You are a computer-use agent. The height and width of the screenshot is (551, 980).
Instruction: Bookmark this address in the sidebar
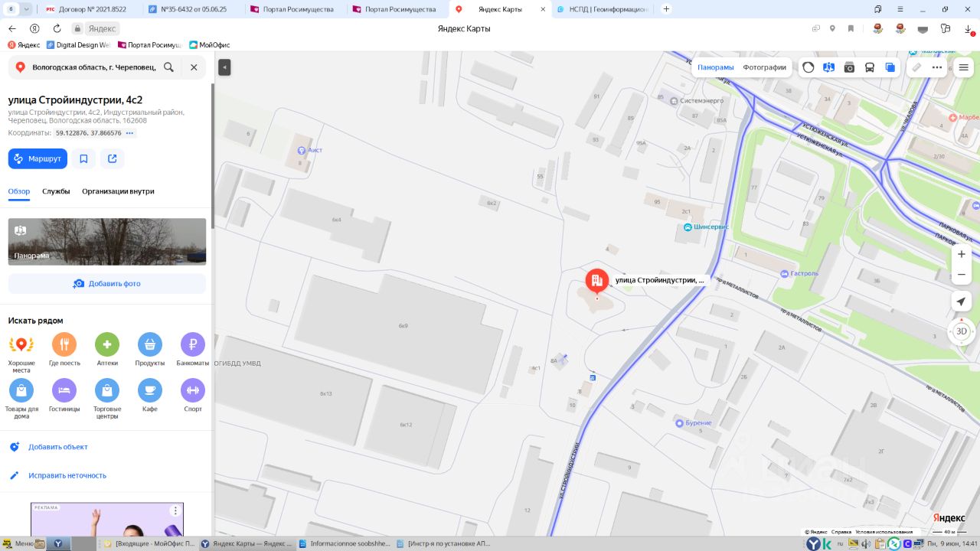click(x=83, y=158)
